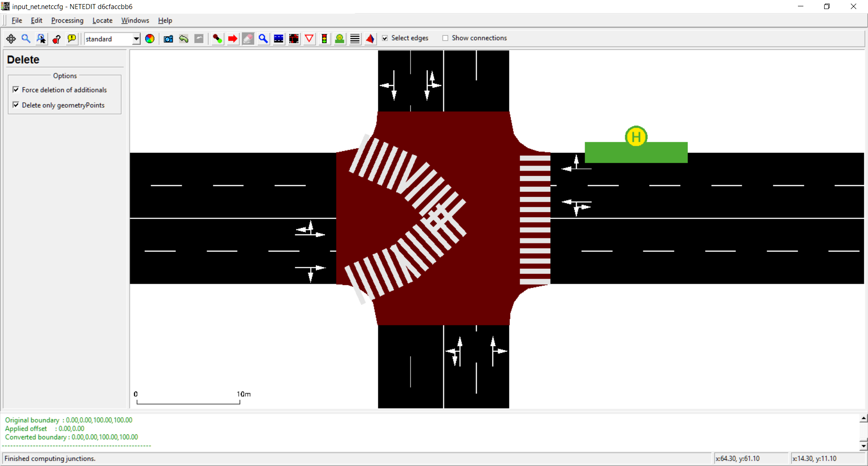Open the Locate menu
This screenshot has height=466, width=868.
(102, 20)
